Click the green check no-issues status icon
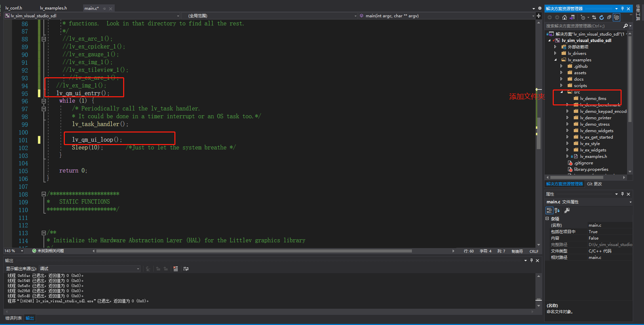644x325 pixels. coord(34,251)
